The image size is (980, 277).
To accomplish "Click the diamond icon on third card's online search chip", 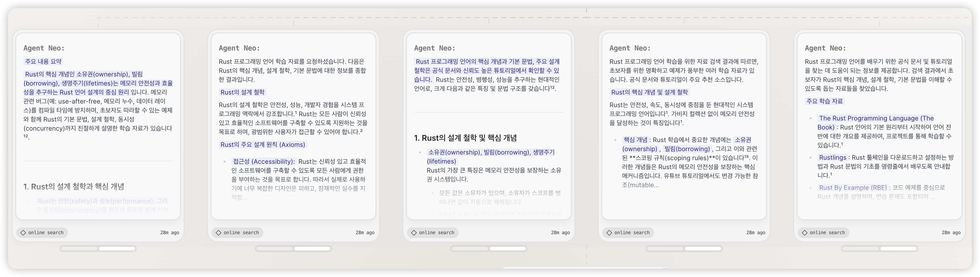I will click(414, 233).
